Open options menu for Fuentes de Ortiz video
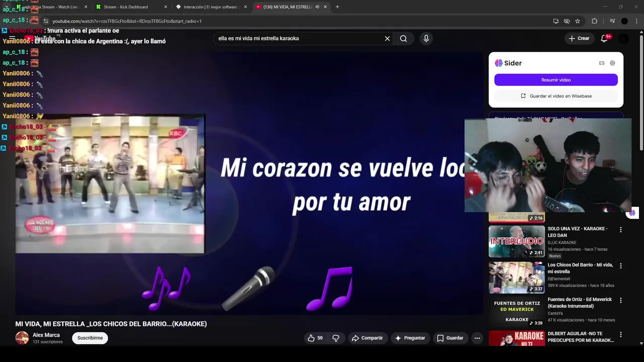Screen dimensions: 644x362 coord(620,300)
